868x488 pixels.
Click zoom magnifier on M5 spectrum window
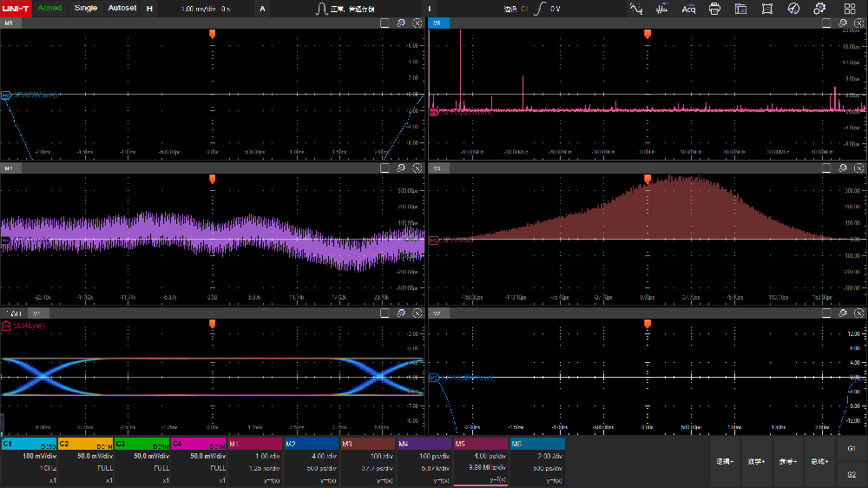(842, 23)
